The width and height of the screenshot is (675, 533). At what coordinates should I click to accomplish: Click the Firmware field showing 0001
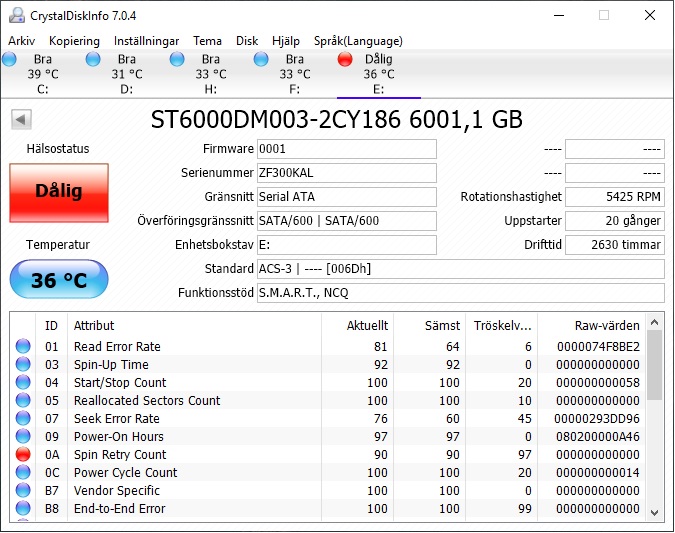[x=347, y=149]
